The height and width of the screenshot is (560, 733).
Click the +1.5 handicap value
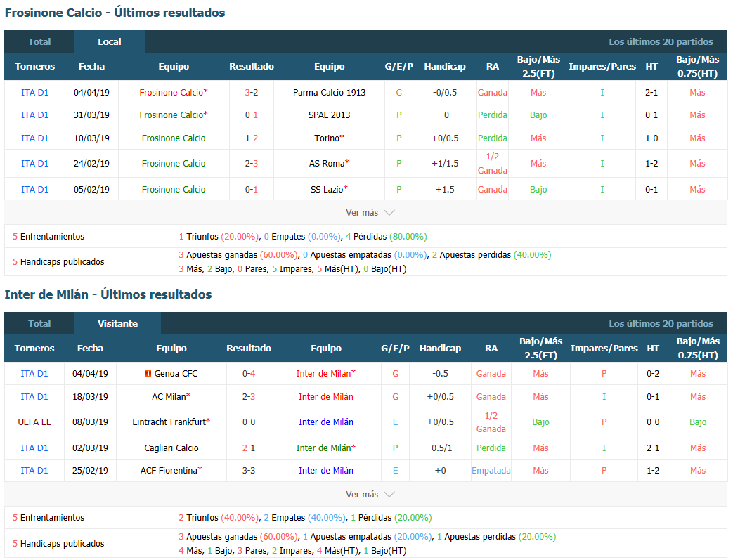(445, 189)
